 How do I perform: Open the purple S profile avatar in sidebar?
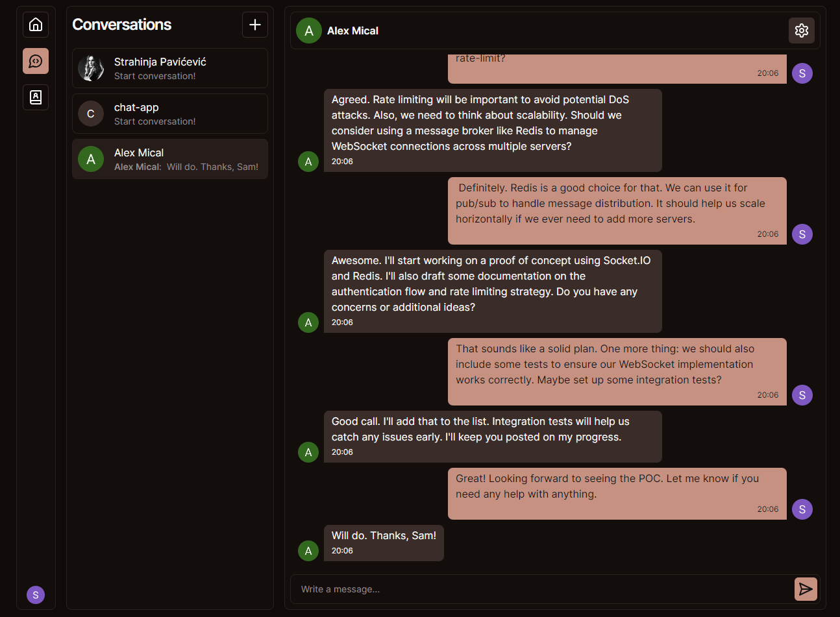point(36,595)
